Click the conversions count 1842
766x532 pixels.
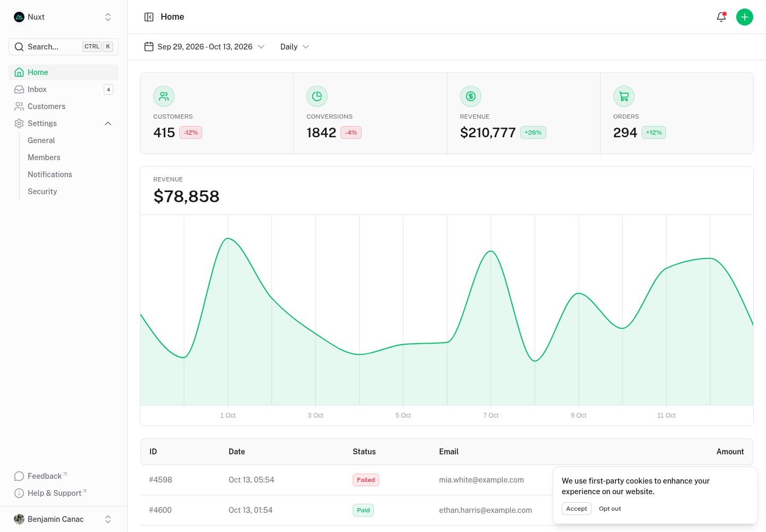(x=321, y=132)
